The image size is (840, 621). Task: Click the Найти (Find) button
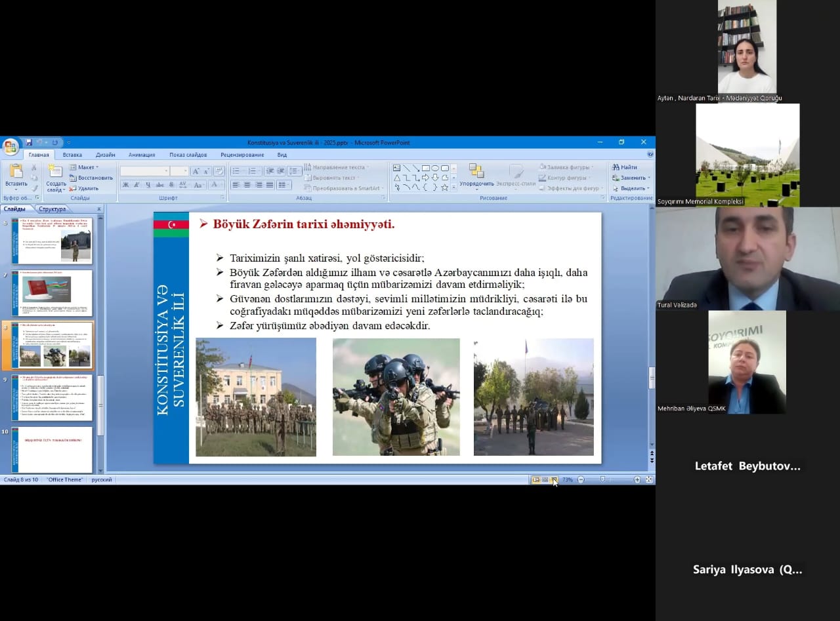click(625, 167)
